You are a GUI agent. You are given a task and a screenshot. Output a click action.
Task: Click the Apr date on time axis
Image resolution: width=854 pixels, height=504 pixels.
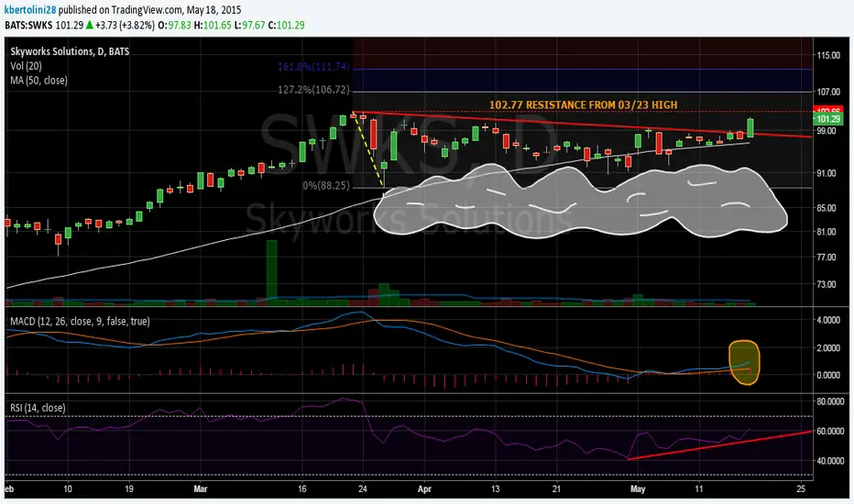click(424, 488)
